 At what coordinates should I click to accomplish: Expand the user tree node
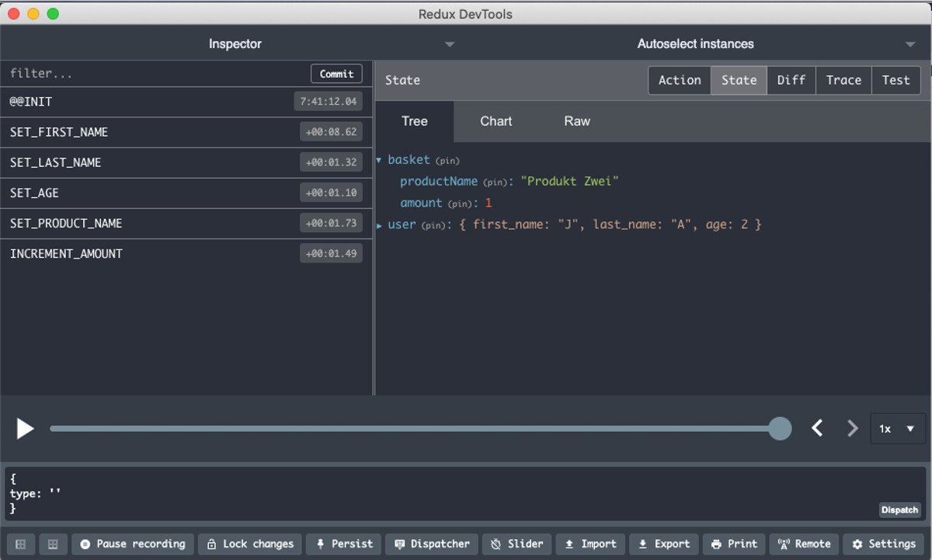point(379,225)
